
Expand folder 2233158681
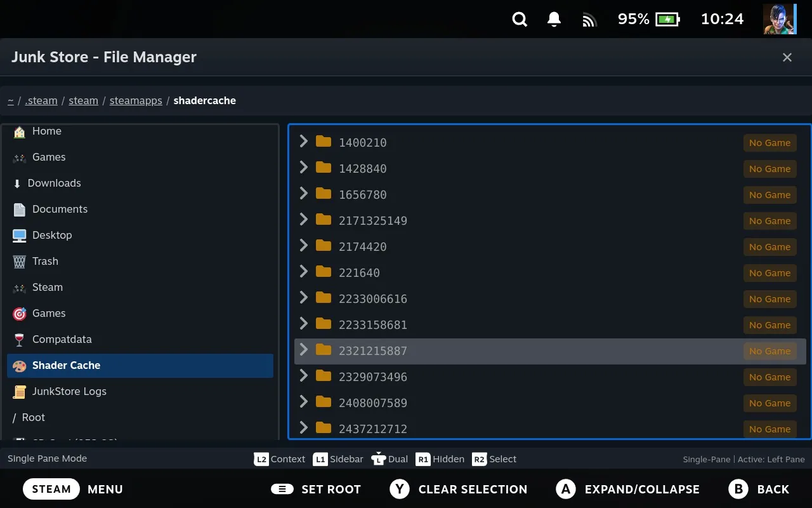tap(304, 323)
